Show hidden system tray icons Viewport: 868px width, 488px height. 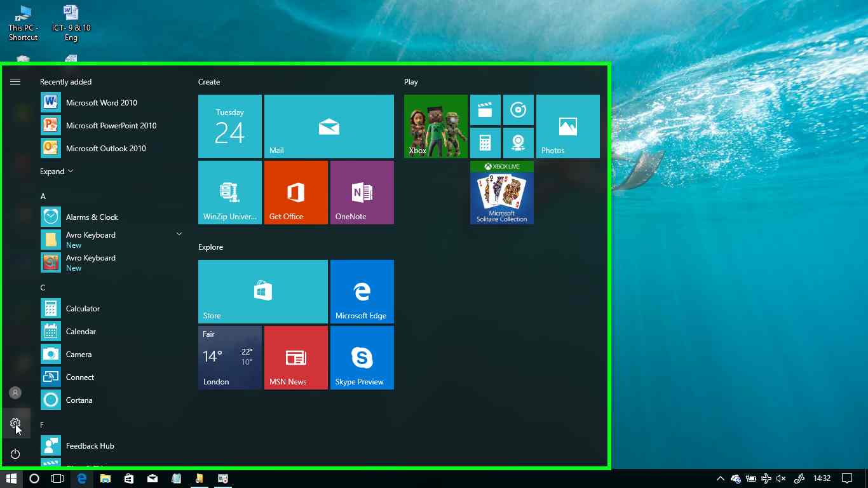coord(720,478)
